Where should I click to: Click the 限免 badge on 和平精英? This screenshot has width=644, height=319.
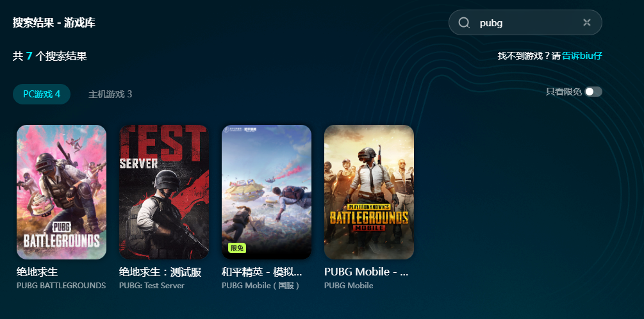click(x=237, y=248)
